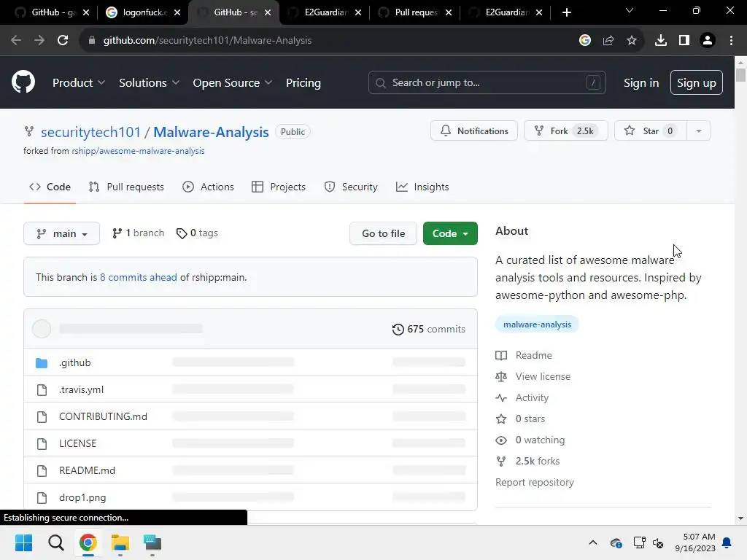The width and height of the screenshot is (747, 560).
Task: Expand the Product menu
Action: 79,82
